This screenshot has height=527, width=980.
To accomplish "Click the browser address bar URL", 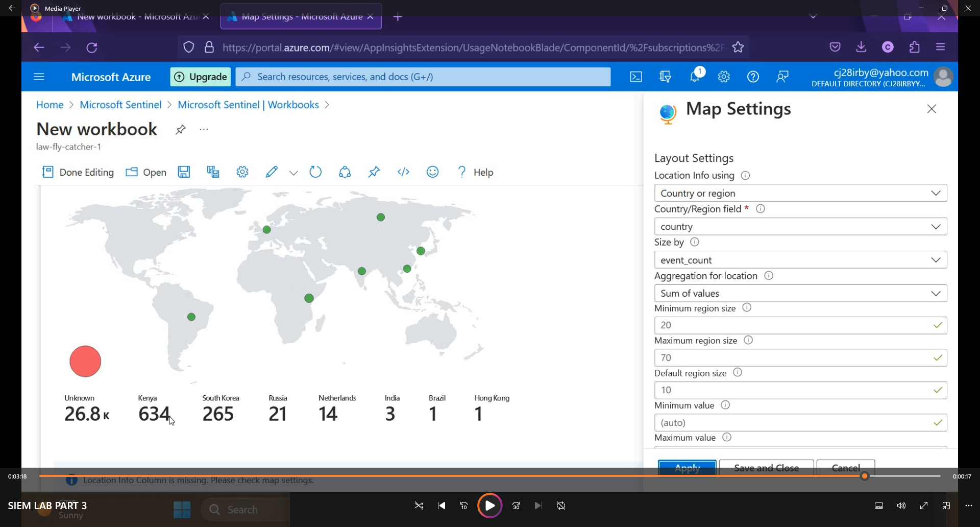I will (473, 47).
